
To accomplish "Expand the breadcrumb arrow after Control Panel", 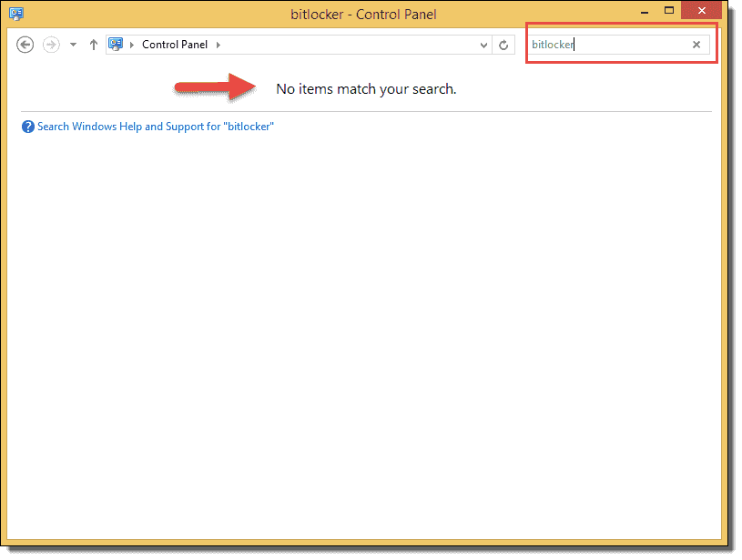I will pos(217,44).
